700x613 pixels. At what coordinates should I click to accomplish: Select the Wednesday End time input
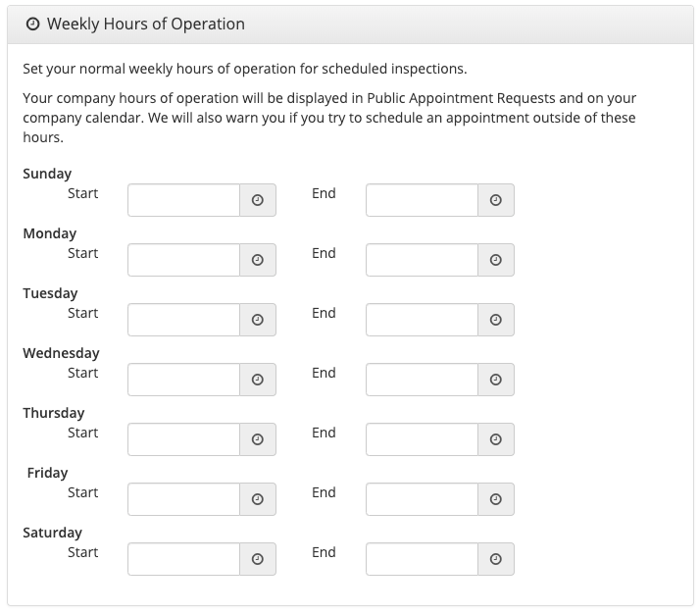(423, 380)
